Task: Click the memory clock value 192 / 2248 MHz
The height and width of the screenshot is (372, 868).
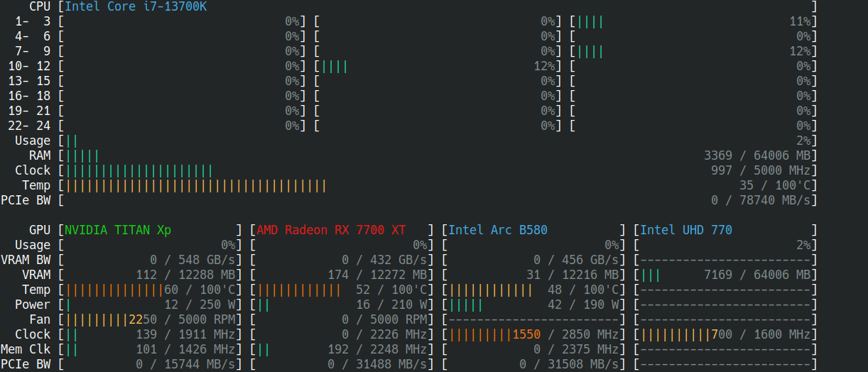Action: pyautogui.click(x=377, y=349)
